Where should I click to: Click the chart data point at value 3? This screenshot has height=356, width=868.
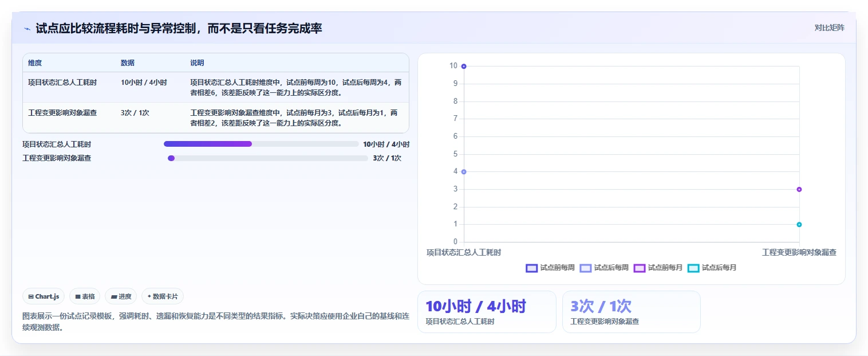click(799, 190)
